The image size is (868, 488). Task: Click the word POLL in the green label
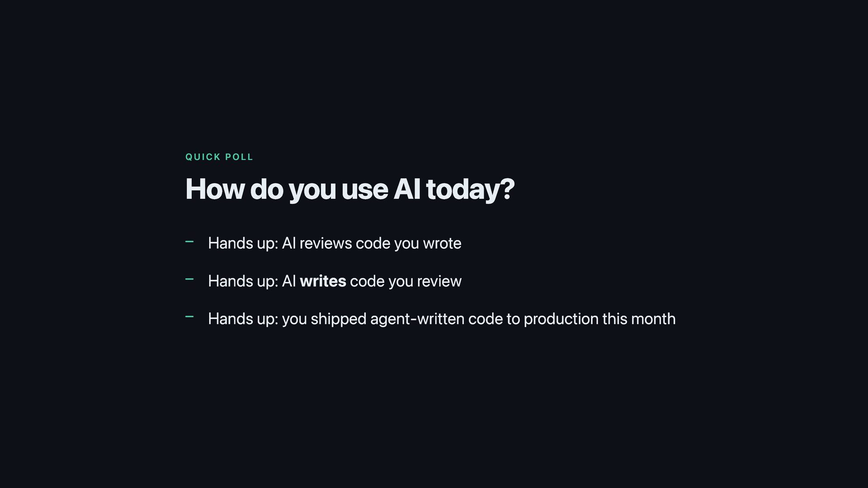coord(239,157)
